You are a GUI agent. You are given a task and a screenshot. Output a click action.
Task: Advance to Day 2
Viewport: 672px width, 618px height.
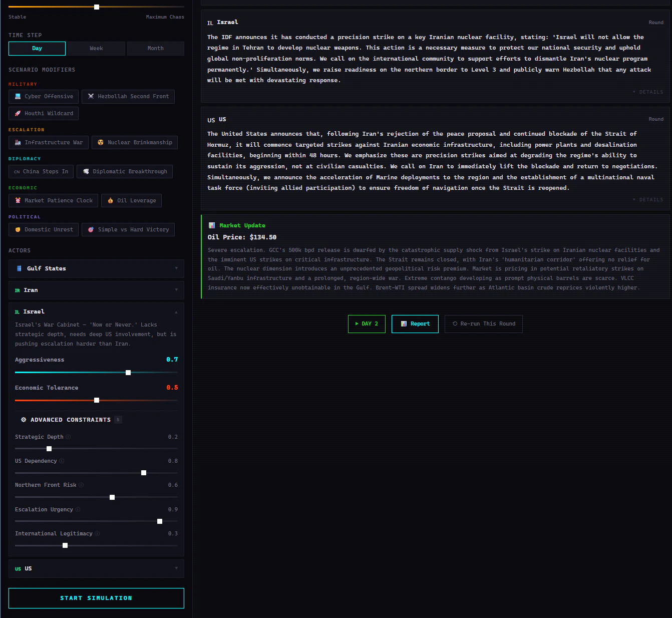point(367,324)
